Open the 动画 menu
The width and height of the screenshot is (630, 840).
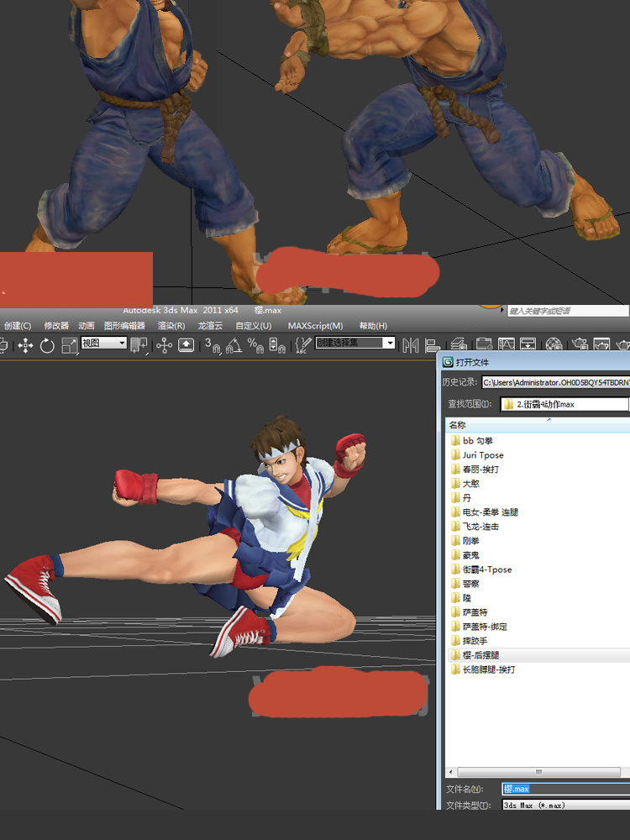pyautogui.click(x=87, y=326)
